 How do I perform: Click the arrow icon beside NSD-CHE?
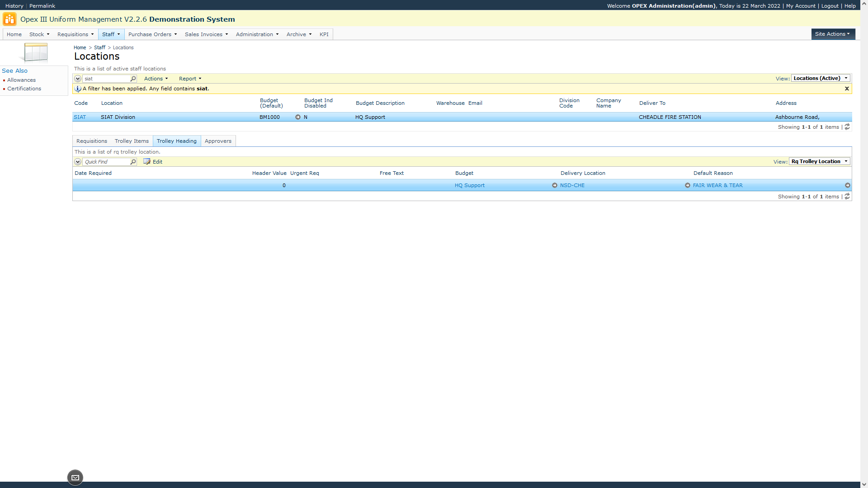(x=555, y=185)
